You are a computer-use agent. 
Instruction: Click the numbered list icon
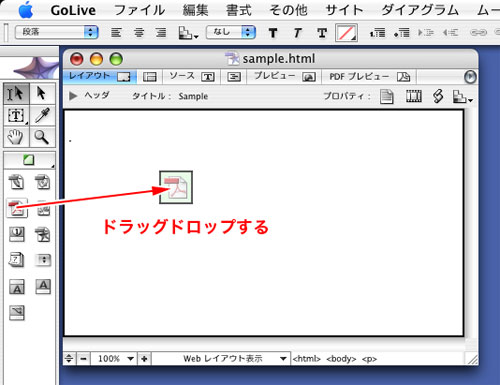point(377,33)
